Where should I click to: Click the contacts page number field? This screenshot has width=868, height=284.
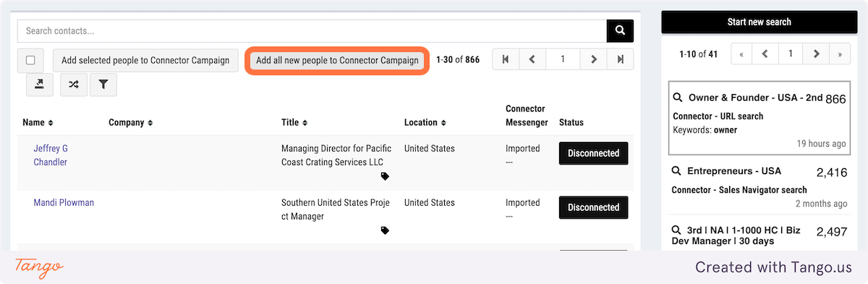(x=563, y=59)
